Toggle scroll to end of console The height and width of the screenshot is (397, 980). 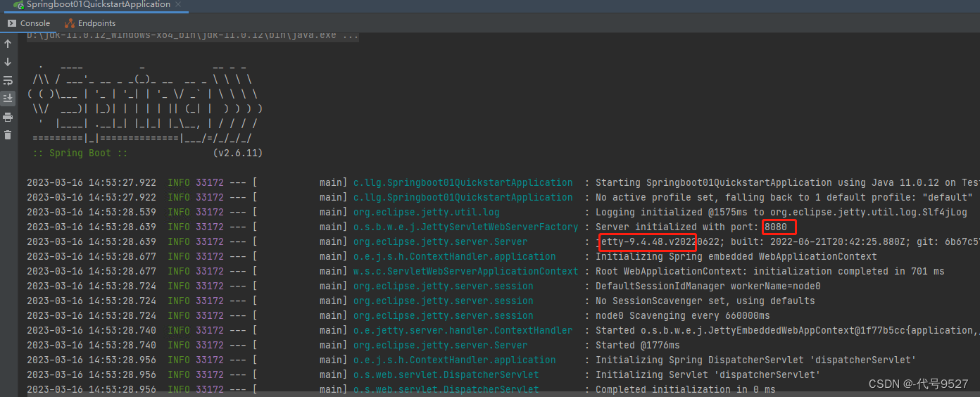coord(8,98)
